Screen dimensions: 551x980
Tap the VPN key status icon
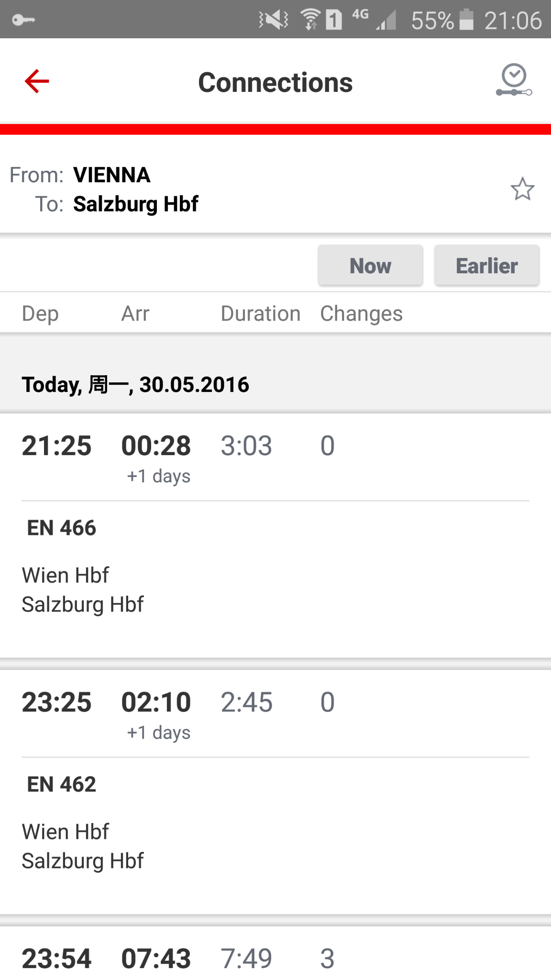click(23, 20)
